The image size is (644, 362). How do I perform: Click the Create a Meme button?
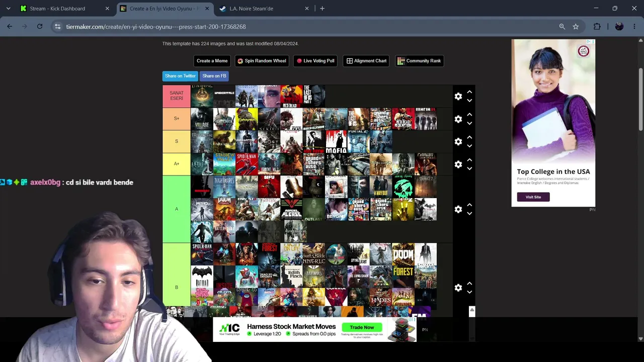tap(212, 61)
